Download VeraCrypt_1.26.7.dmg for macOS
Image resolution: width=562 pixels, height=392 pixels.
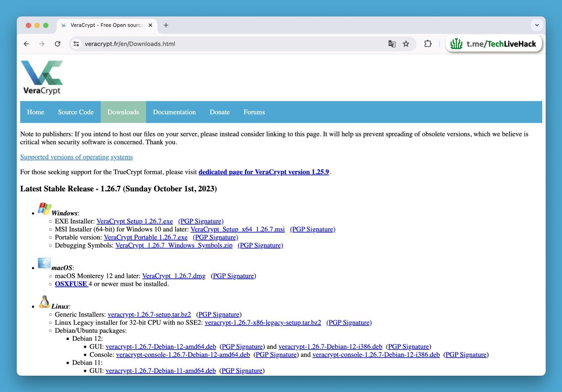click(174, 276)
